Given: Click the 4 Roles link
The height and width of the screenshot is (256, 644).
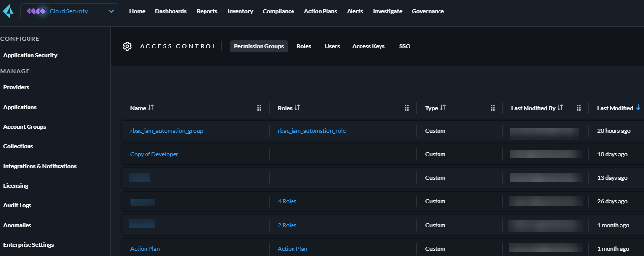Looking at the screenshot, I should point(287,201).
